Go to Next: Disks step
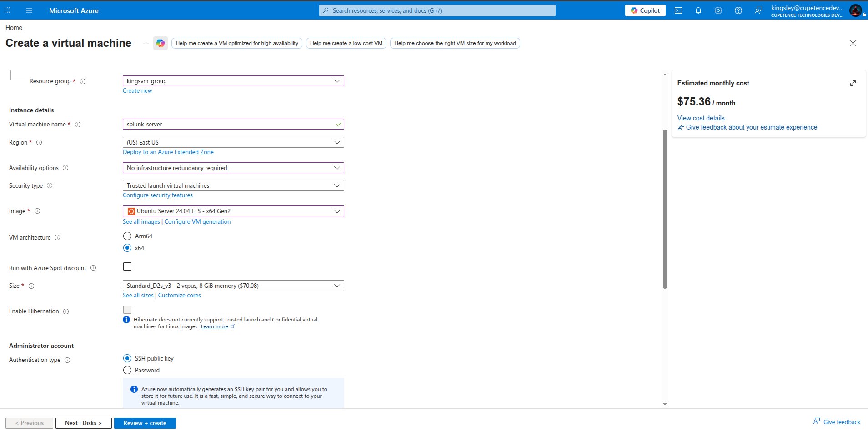 coord(83,423)
